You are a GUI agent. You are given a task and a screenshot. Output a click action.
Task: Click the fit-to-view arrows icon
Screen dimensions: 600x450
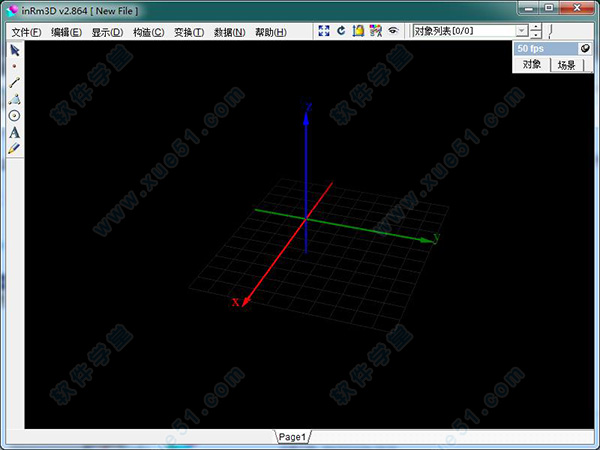pyautogui.click(x=324, y=32)
